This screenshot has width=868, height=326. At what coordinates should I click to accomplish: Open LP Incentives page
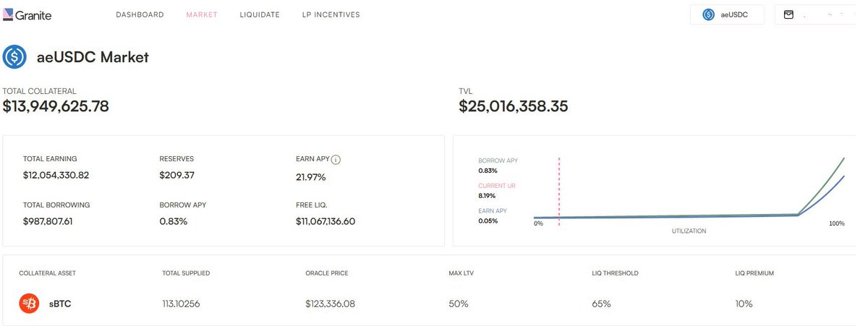point(331,14)
